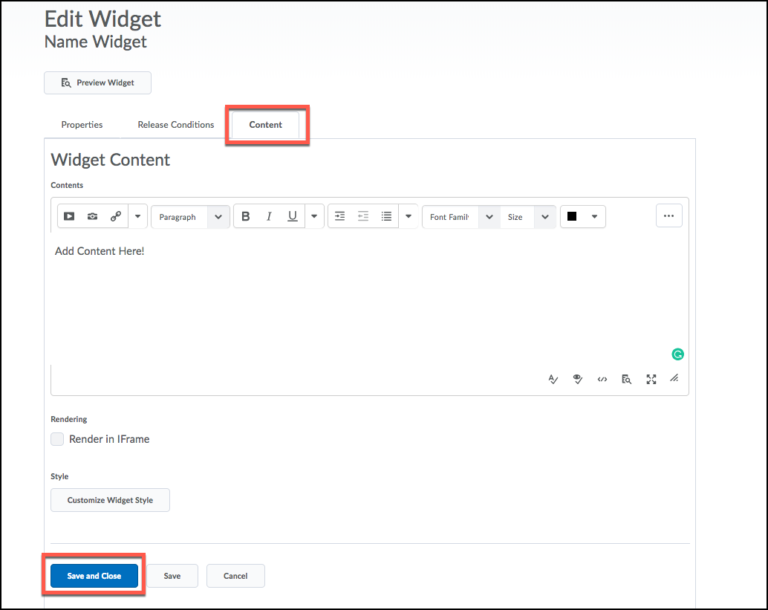768x610 pixels.
Task: Click the Insert Image camera icon
Action: click(x=92, y=217)
